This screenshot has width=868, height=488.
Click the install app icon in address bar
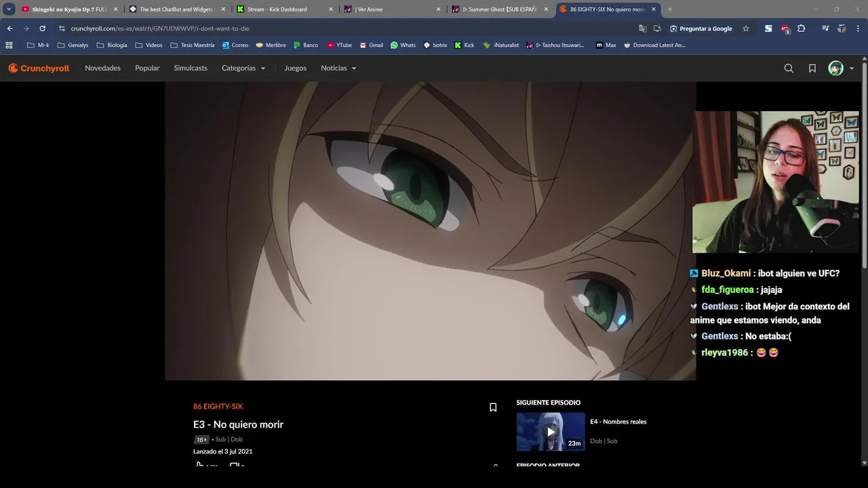(657, 28)
